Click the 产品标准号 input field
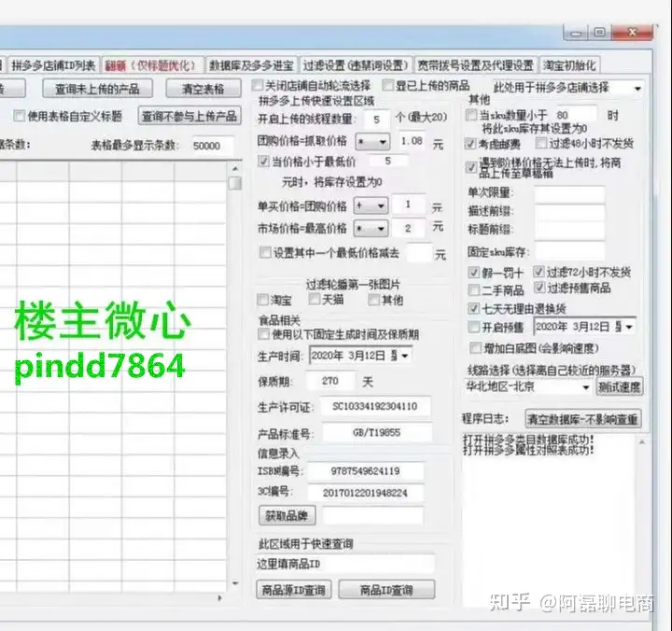The height and width of the screenshot is (631, 672). [377, 432]
